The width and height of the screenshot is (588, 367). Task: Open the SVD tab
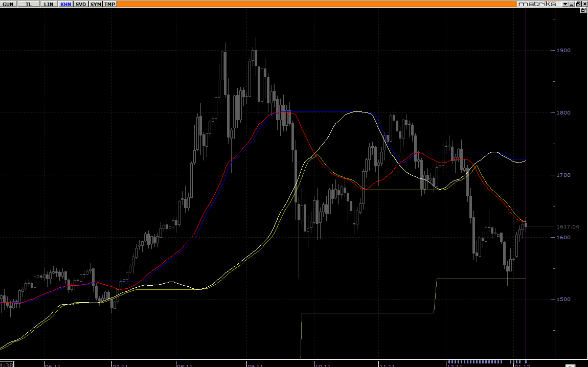click(81, 4)
